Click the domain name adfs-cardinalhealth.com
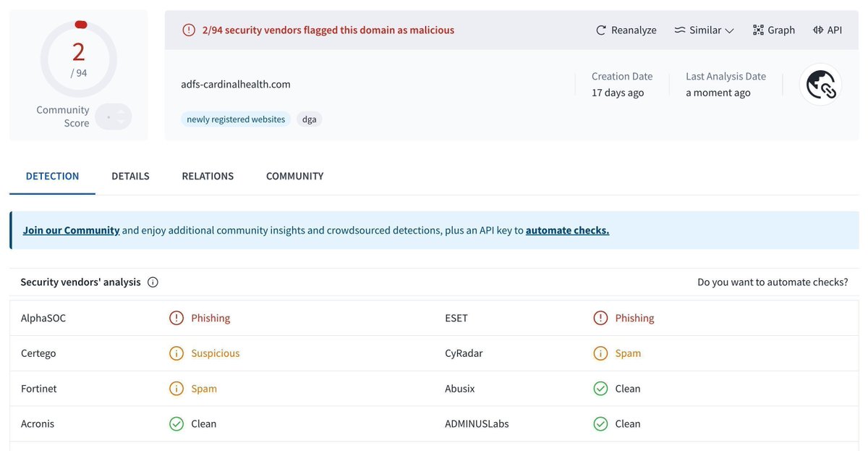This screenshot has height=451, width=868. pyautogui.click(x=236, y=84)
